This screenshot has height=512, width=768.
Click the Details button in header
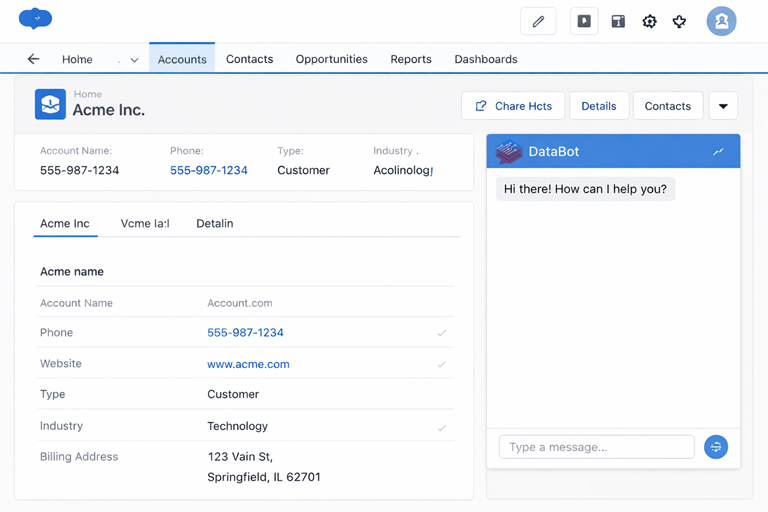pos(599,106)
